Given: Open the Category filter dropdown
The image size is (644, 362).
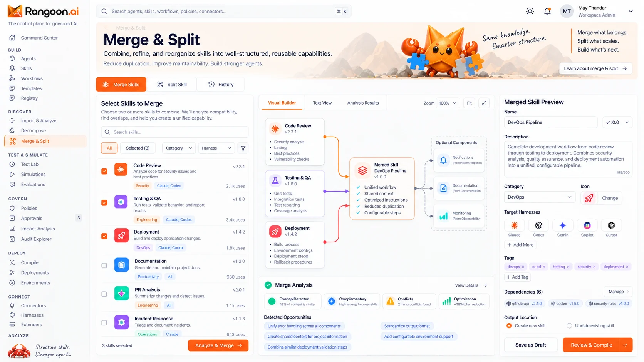Looking at the screenshot, I should pyautogui.click(x=179, y=148).
